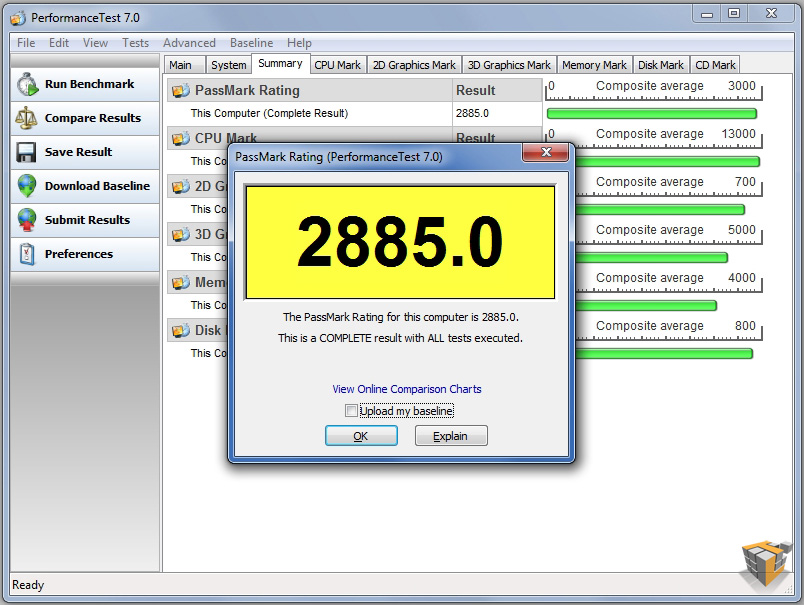Screen dimensions: 804x605
Task: Click the Save Result button label
Action: 78,152
